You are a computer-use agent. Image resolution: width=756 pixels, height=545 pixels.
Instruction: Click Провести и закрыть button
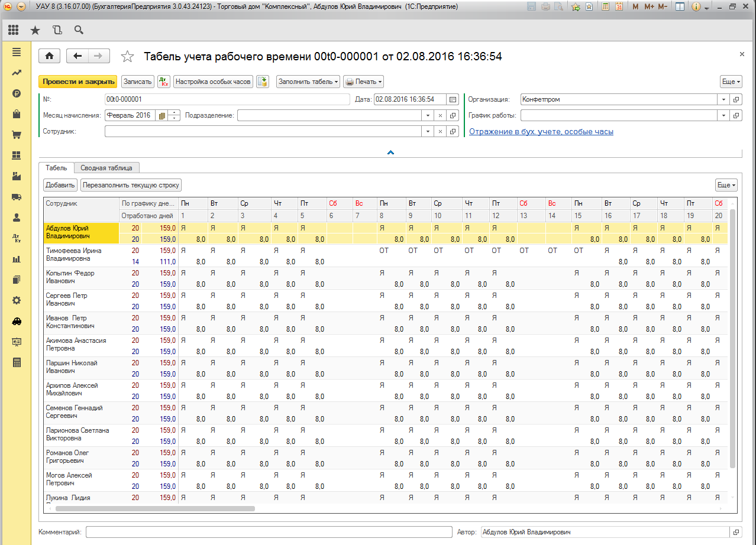tap(78, 82)
